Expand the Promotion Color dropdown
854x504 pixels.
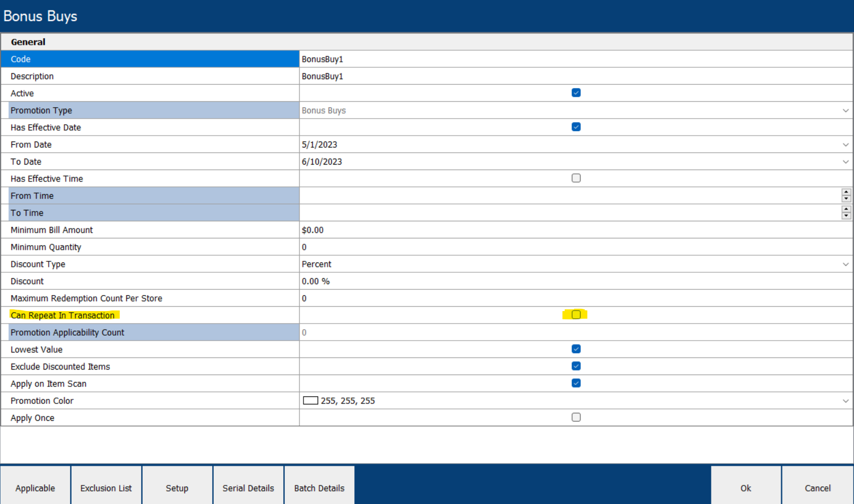(x=845, y=401)
